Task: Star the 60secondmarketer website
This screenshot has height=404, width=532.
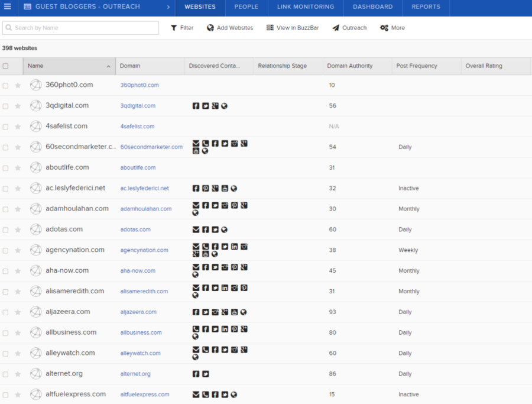Action: pyautogui.click(x=18, y=147)
